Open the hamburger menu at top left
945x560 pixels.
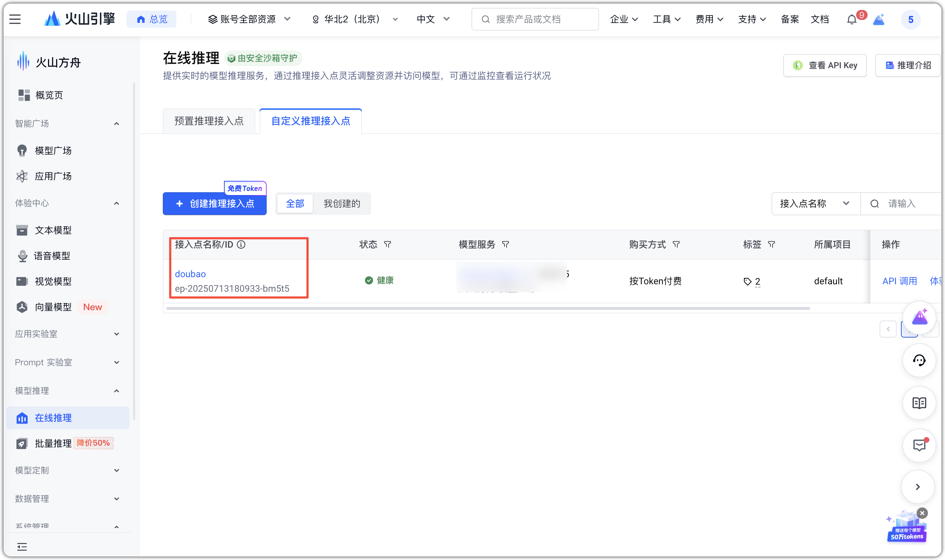(15, 19)
